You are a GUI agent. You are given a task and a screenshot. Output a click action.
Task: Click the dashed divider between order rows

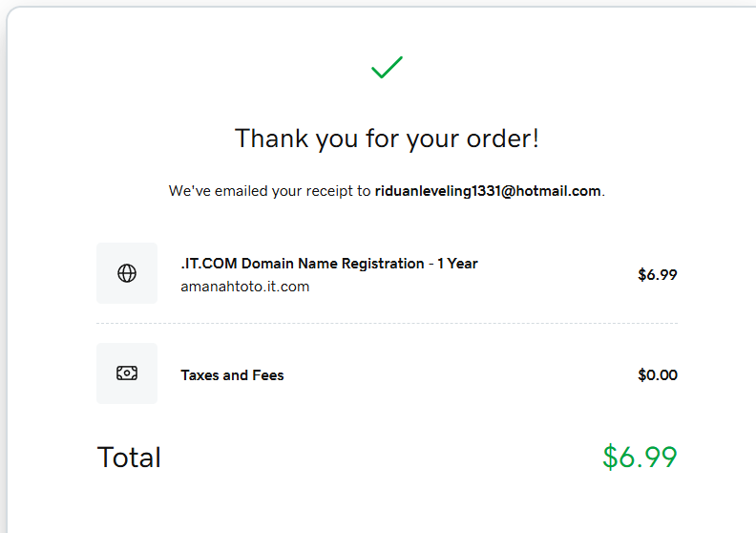pos(387,323)
